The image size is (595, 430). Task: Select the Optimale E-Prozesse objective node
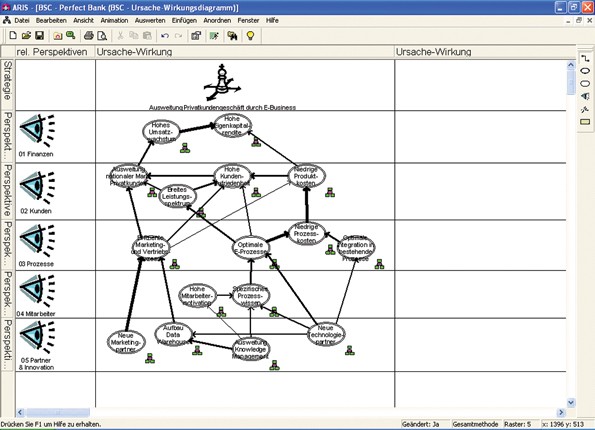tap(250, 248)
